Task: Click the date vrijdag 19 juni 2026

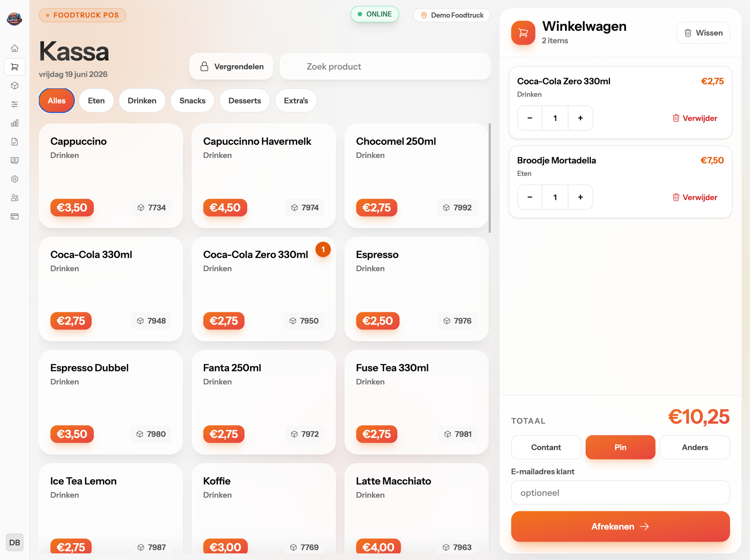Action: [x=73, y=74]
